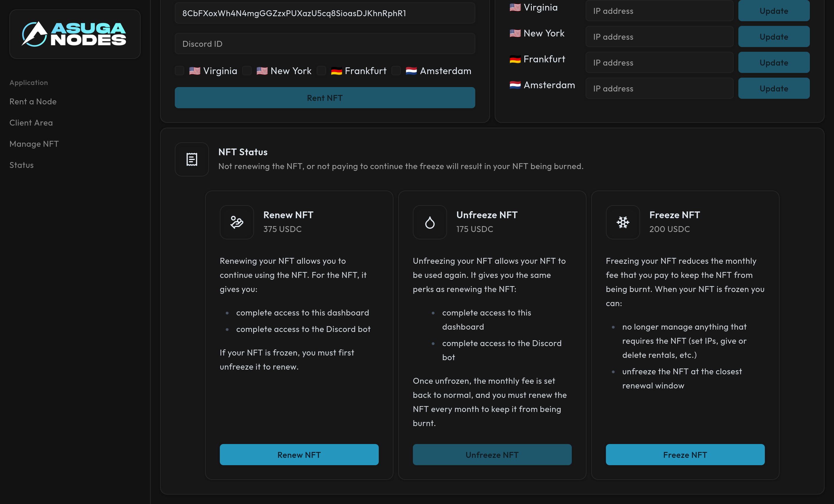
Task: Go to Client Area page
Action: click(x=31, y=123)
